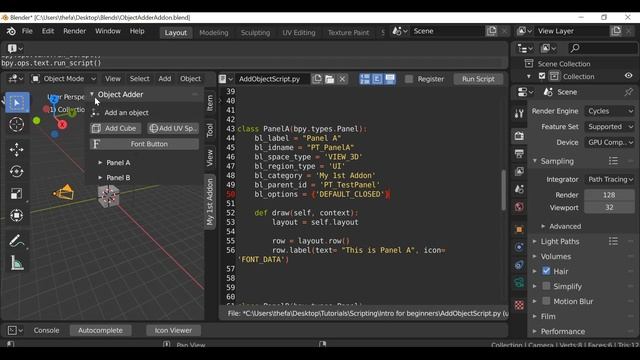Collapse Object Adder panel
The image size is (640, 360).
[92, 94]
